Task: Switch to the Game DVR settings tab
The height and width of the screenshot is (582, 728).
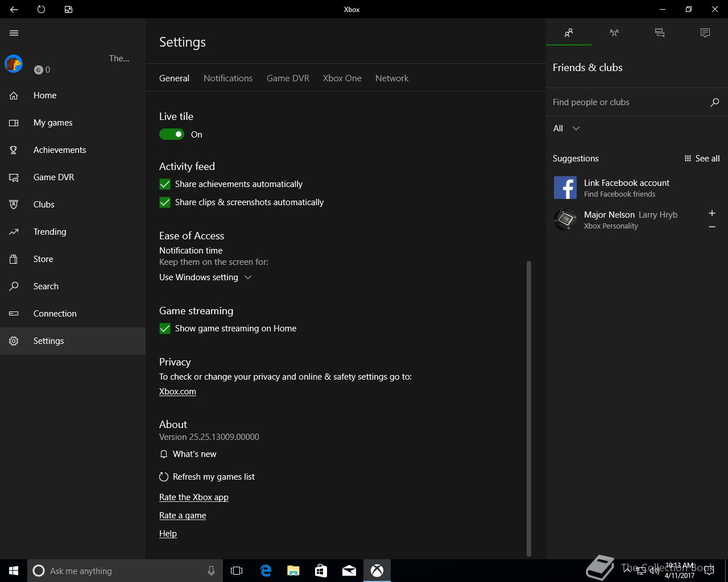Action: tap(288, 78)
